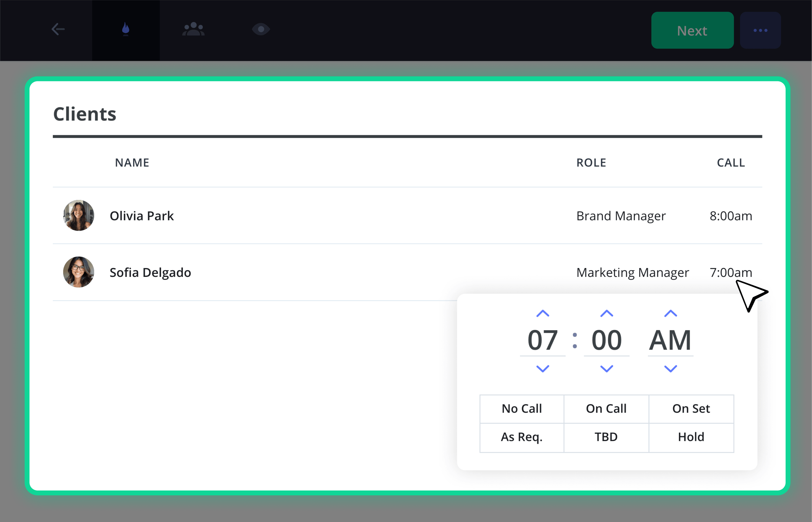Switch to the eye preview icon

click(x=261, y=29)
